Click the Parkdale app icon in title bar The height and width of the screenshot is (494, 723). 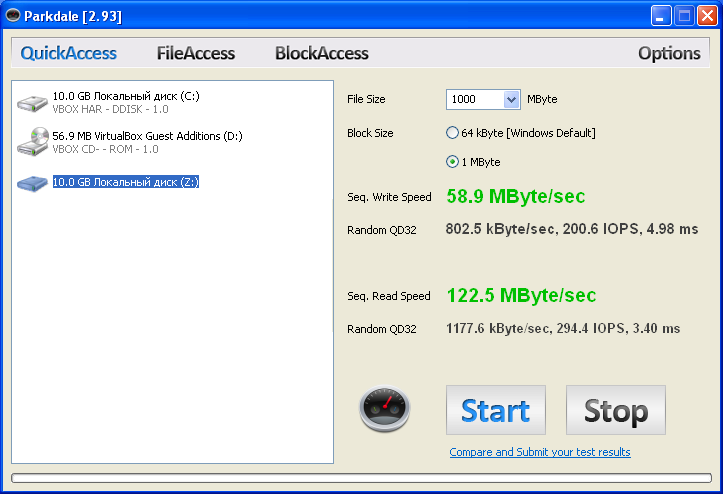click(x=12, y=16)
